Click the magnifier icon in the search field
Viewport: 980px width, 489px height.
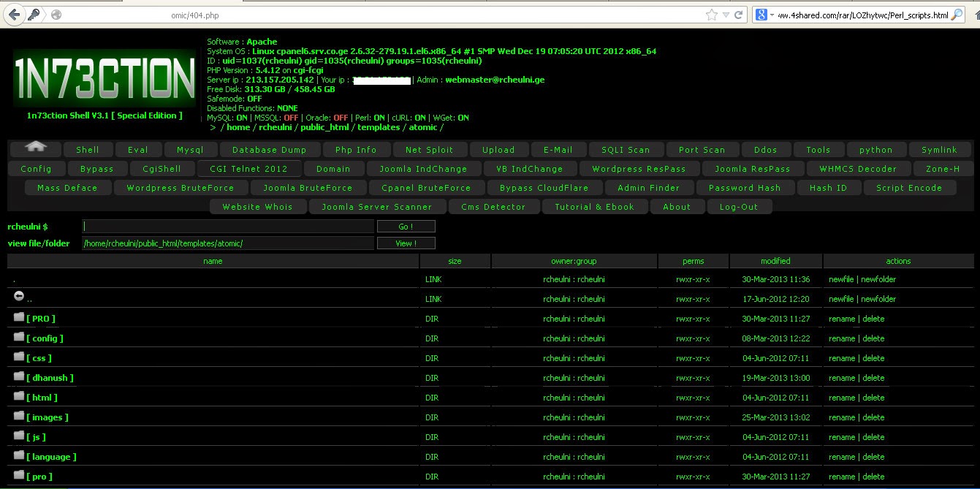[x=956, y=13]
